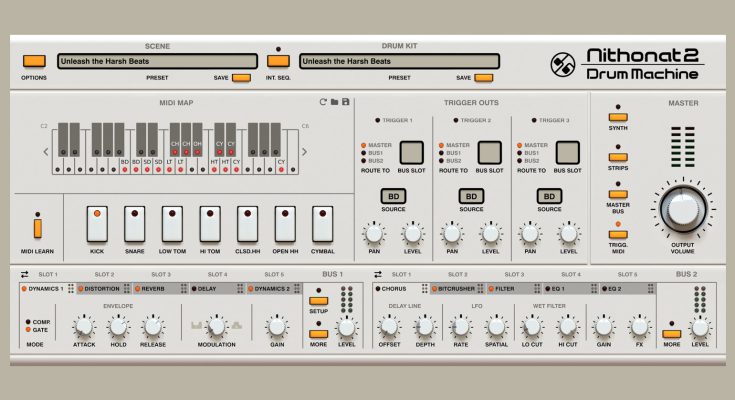Select the Reverb slot in Bus 1
735x400 pixels.
point(153,288)
